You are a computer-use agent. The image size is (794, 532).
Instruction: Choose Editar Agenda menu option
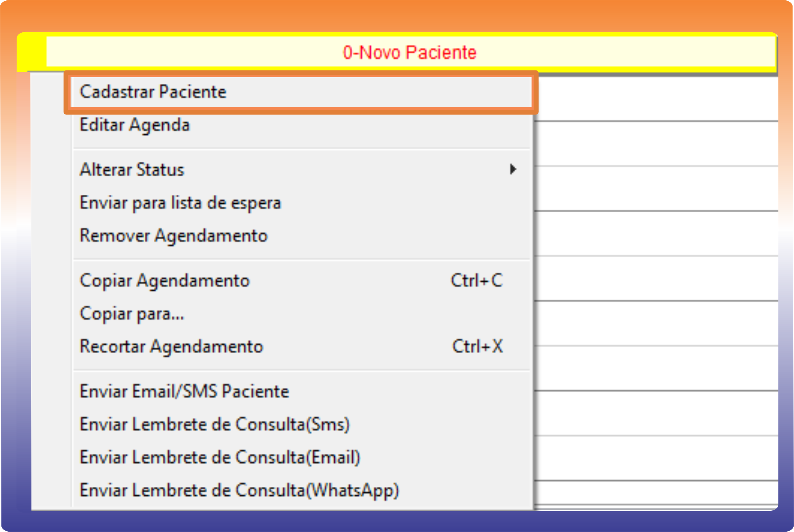coord(135,125)
